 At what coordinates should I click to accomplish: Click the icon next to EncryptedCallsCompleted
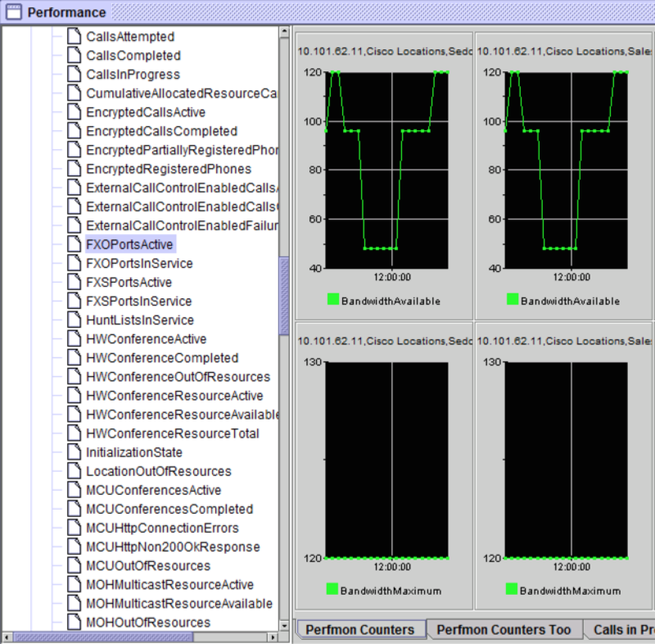click(x=75, y=131)
